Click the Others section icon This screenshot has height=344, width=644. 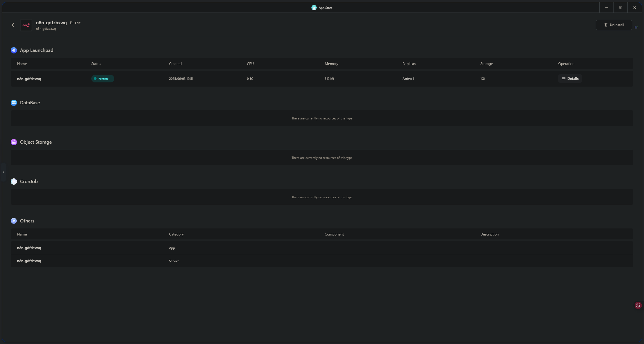pos(14,221)
